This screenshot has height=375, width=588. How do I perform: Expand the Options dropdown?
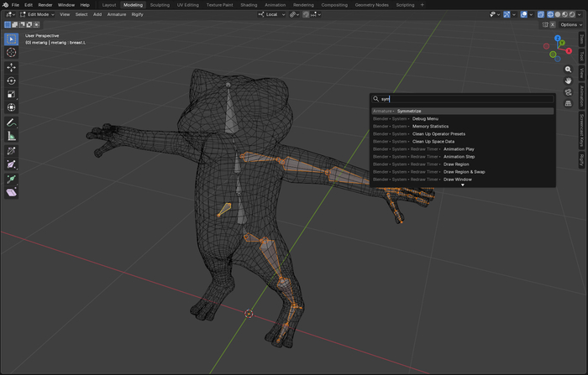(570, 24)
